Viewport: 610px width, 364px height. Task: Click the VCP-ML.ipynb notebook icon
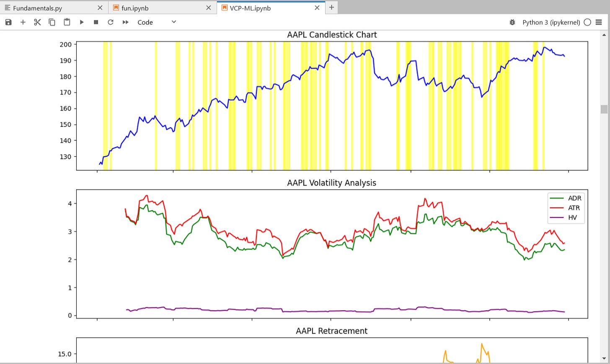224,8
